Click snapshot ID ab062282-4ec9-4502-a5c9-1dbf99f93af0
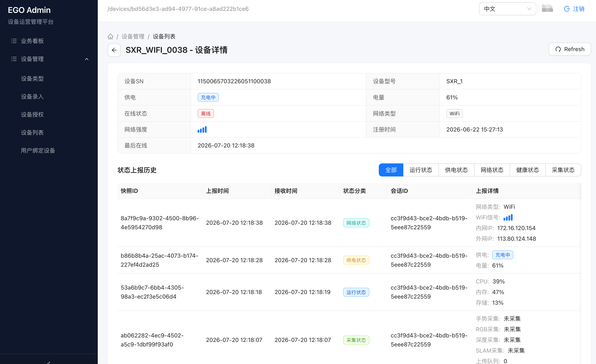 tap(152, 340)
